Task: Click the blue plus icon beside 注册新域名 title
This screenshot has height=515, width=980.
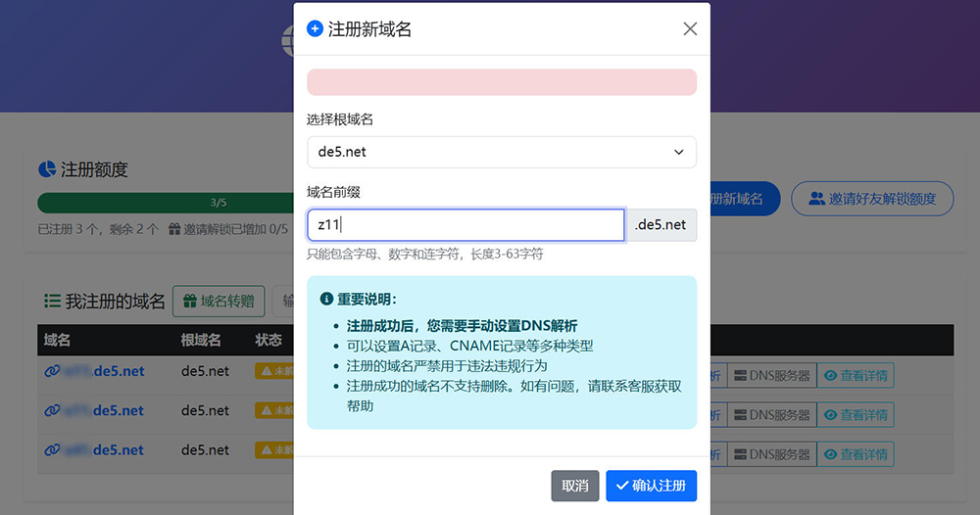Action: [315, 29]
